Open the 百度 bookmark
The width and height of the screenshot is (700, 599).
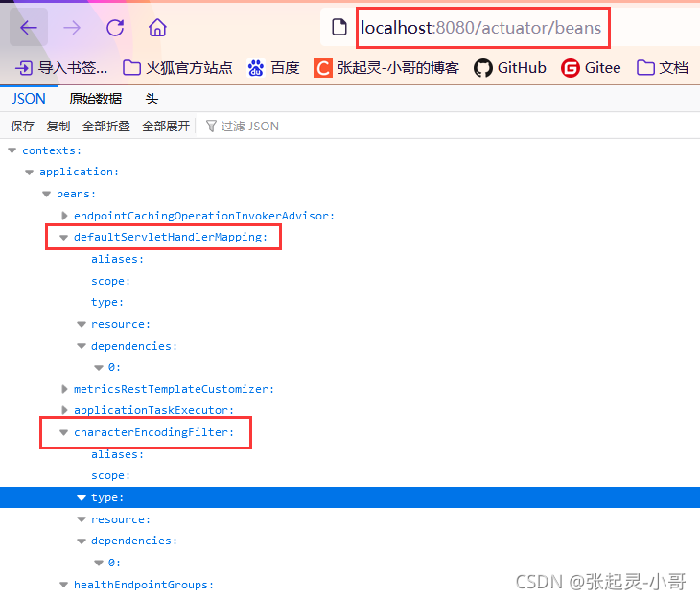point(272,68)
